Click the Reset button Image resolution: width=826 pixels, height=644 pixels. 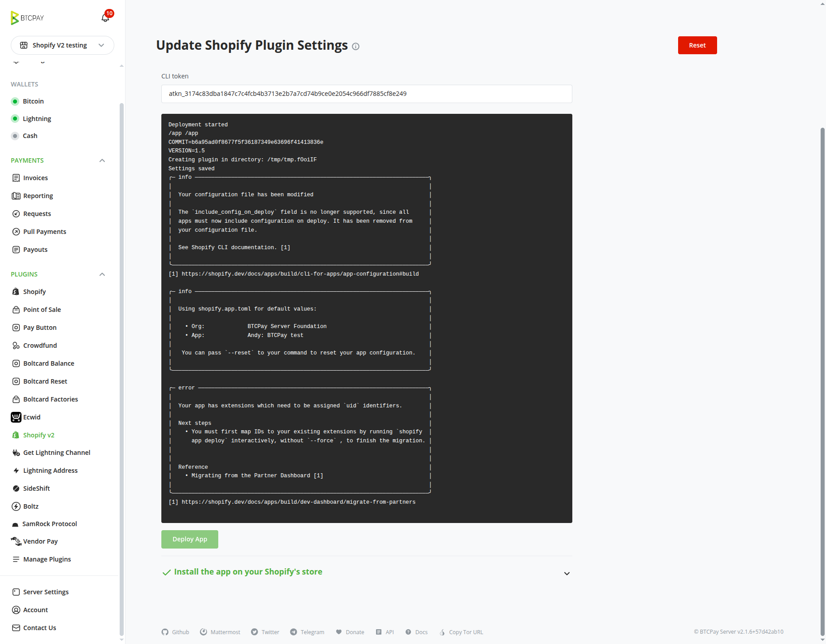[697, 45]
